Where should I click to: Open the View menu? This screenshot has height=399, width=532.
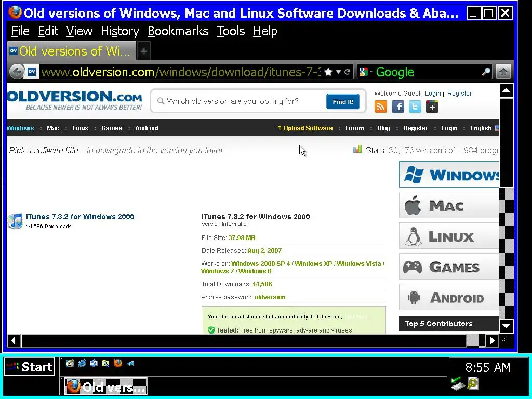(x=79, y=31)
